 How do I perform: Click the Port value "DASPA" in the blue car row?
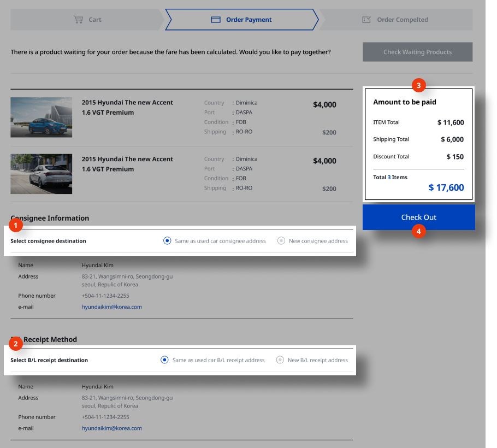[244, 113]
